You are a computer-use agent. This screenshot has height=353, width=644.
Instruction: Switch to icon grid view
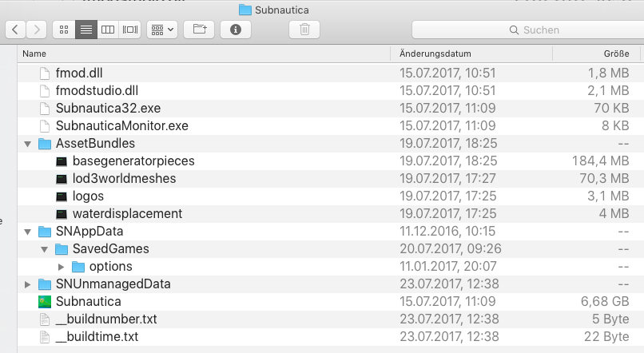point(64,30)
